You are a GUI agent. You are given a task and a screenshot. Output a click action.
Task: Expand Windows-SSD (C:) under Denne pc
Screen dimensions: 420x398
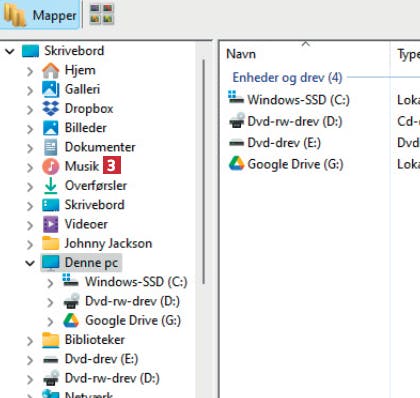point(50,283)
